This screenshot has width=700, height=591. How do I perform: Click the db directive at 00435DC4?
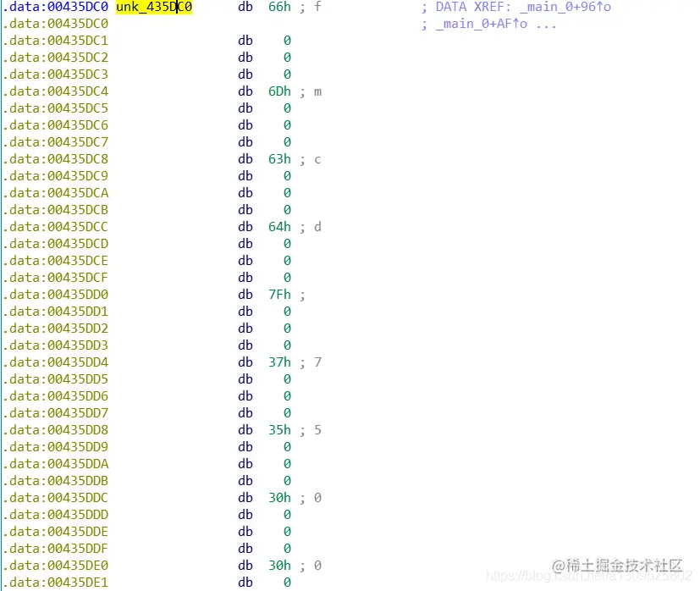coord(245,91)
